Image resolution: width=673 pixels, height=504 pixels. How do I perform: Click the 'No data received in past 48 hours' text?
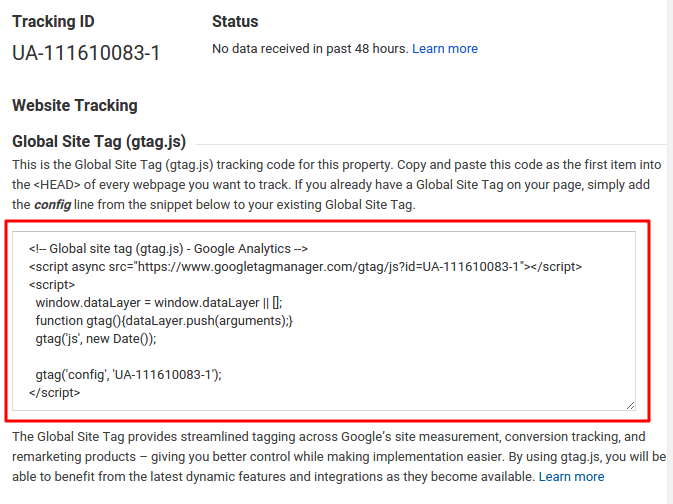coord(310,49)
